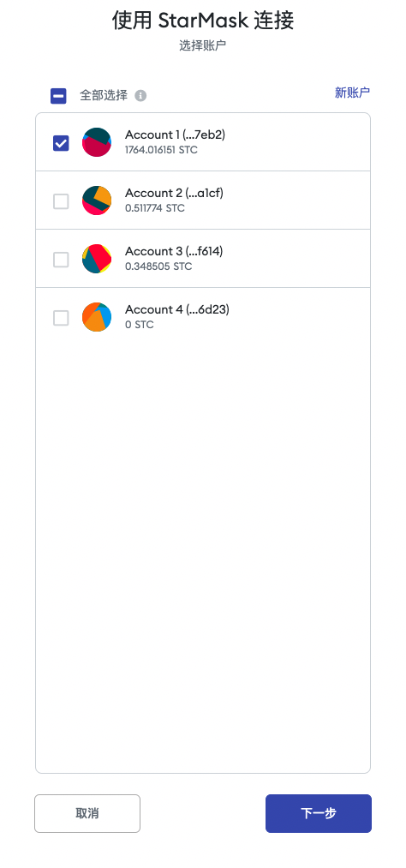Toggle the 全部选择 select-all checkbox
This screenshot has height=868, width=406.
click(58, 96)
